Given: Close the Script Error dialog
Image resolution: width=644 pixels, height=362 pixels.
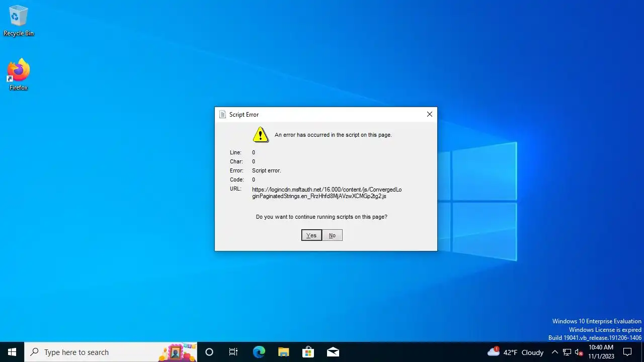Looking at the screenshot, I should [x=429, y=114].
